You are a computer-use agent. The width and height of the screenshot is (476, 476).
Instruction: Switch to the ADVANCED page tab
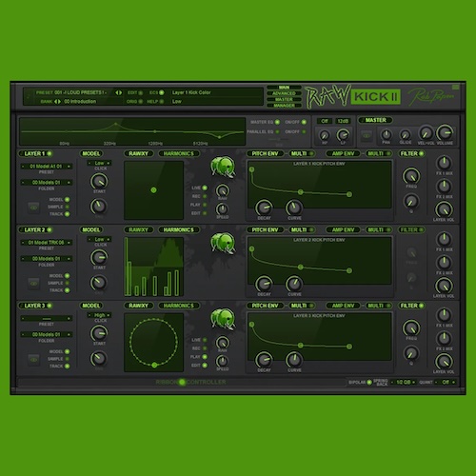click(284, 93)
